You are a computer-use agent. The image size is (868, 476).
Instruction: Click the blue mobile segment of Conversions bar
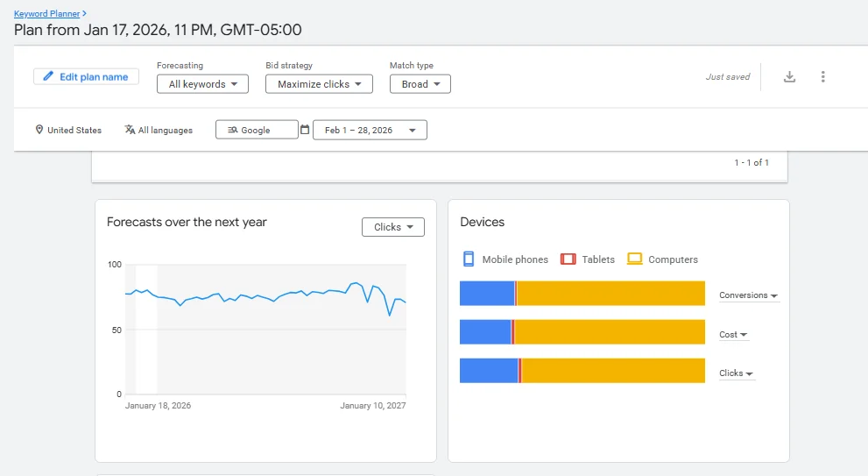pyautogui.click(x=487, y=294)
